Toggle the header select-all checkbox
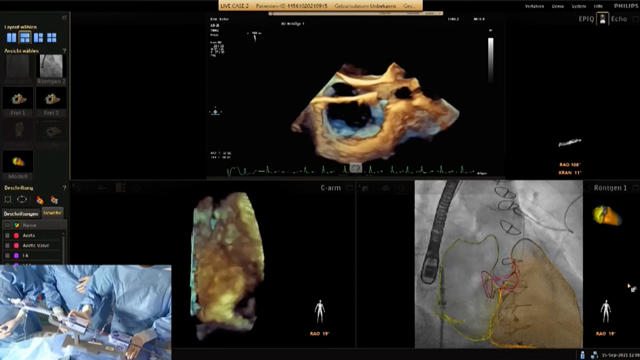This screenshot has height=360, width=640. 7,225
